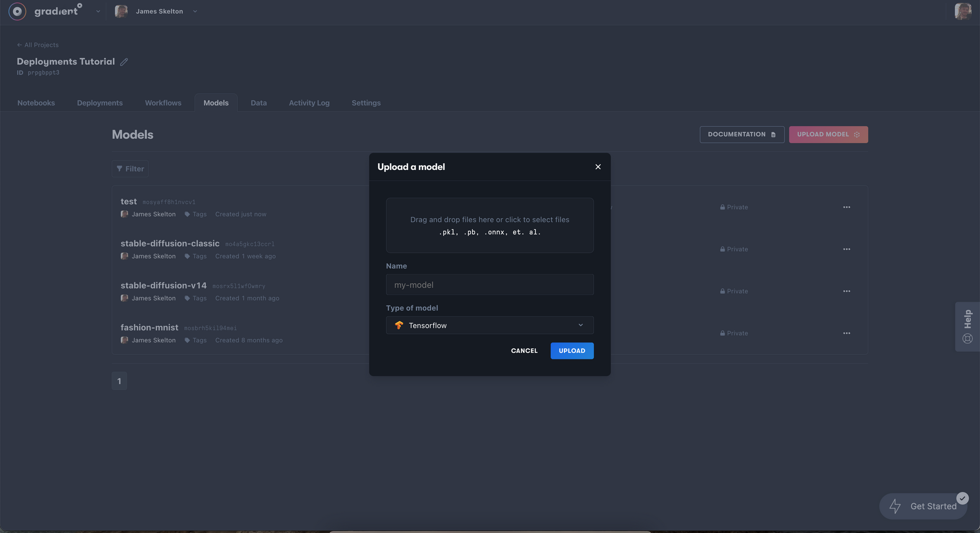Click the Tags icon under stable-diffusion-v14
Image resolution: width=980 pixels, height=533 pixels.
(x=187, y=298)
